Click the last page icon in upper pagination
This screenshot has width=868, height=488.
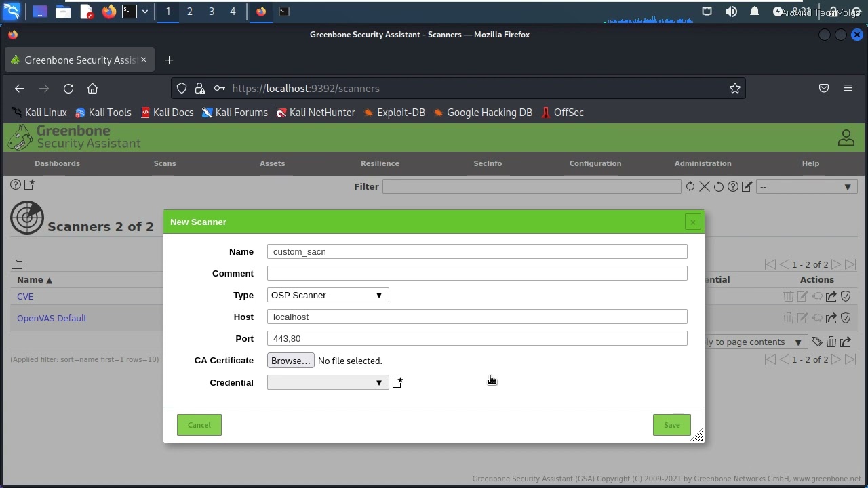pyautogui.click(x=850, y=264)
